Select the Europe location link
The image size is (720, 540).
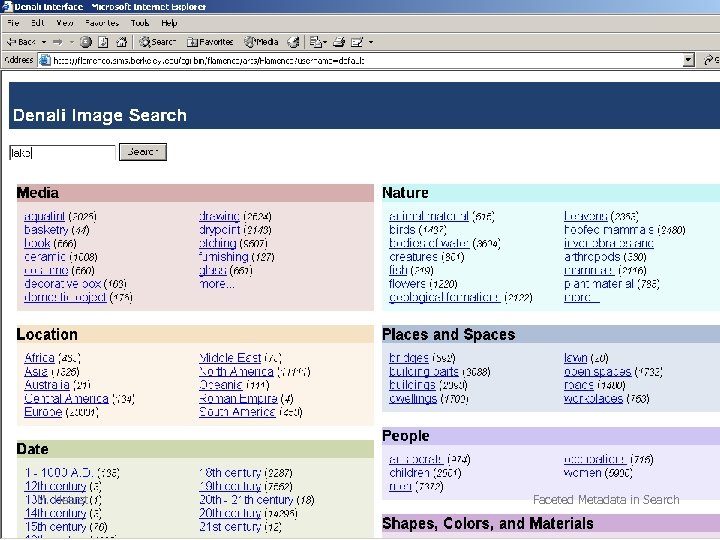43,411
